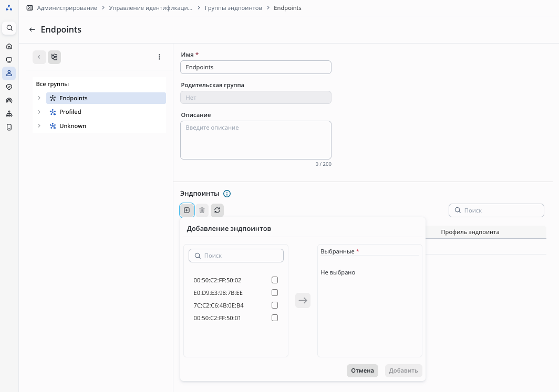Open the search icon in left sidebar
The height and width of the screenshot is (392, 559).
pos(9,28)
